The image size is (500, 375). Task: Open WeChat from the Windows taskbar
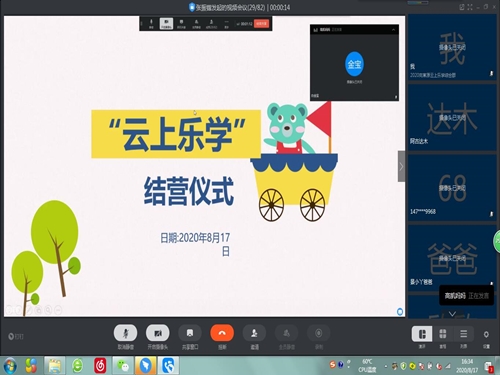point(123,365)
